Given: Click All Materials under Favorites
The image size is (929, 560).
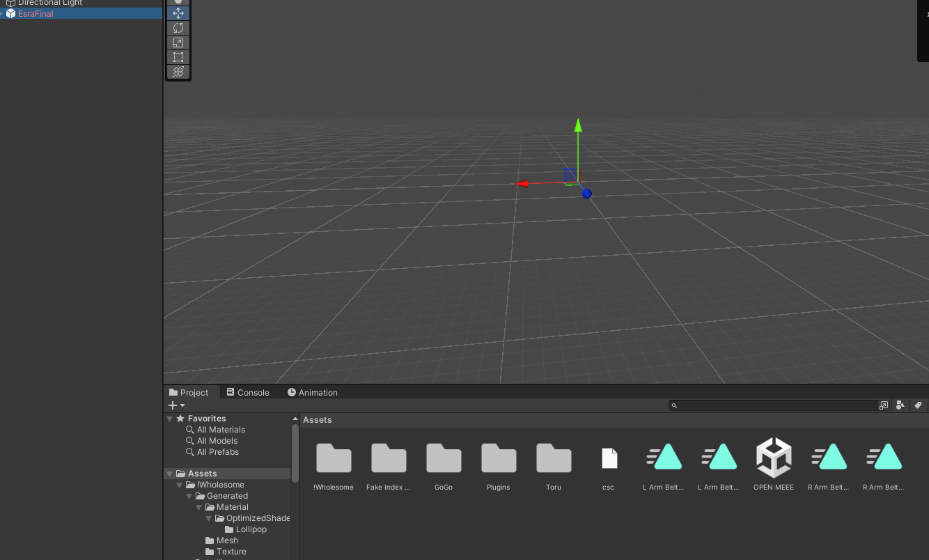Looking at the screenshot, I should (x=221, y=430).
